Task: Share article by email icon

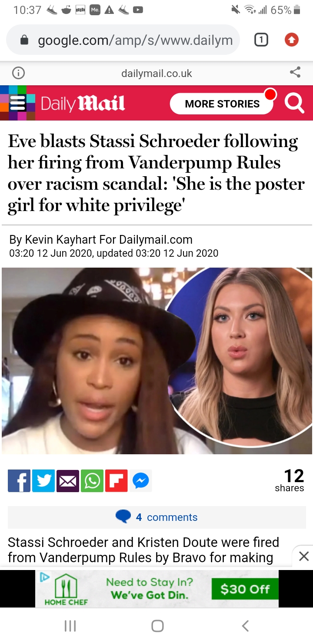Action: click(x=68, y=481)
